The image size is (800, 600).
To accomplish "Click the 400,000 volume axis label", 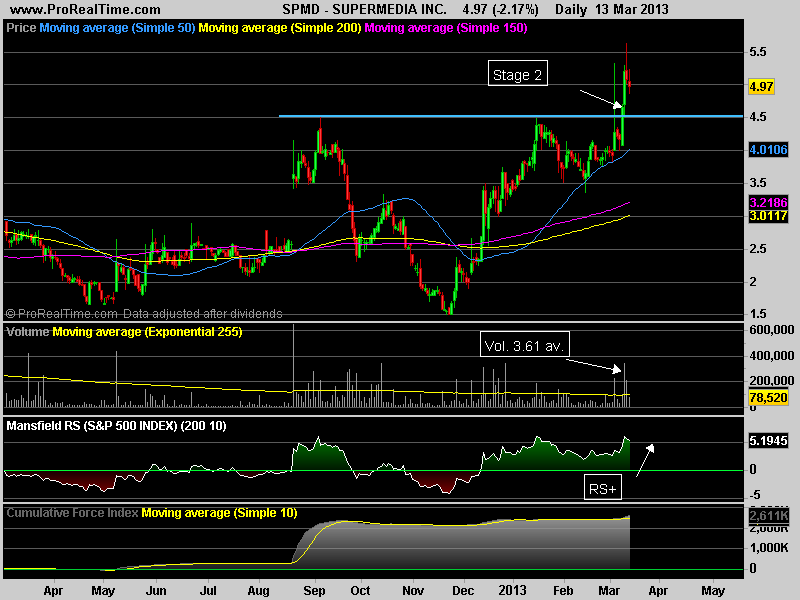I will [772, 356].
